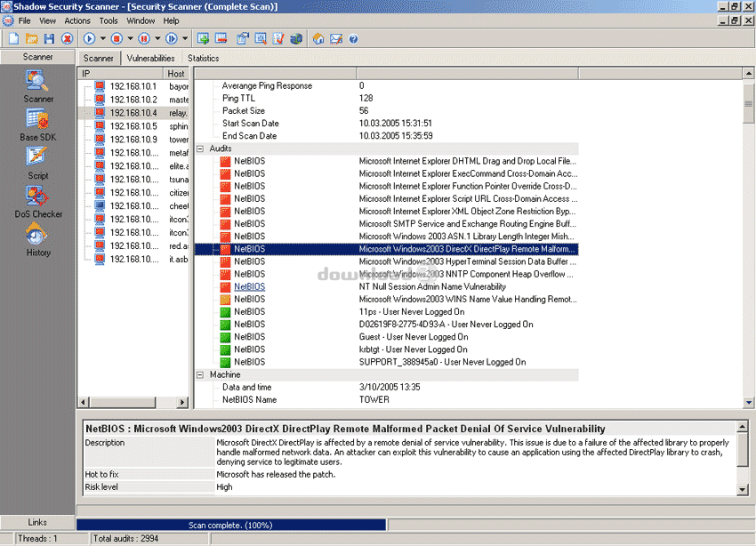Open the History module in the sidebar
The height and width of the screenshot is (546, 756).
point(38,240)
